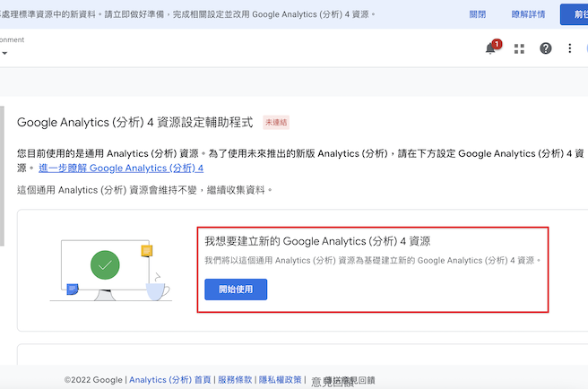The image size is (588, 389).
Task: Open the 隱私權政策 footer link
Action: (281, 380)
